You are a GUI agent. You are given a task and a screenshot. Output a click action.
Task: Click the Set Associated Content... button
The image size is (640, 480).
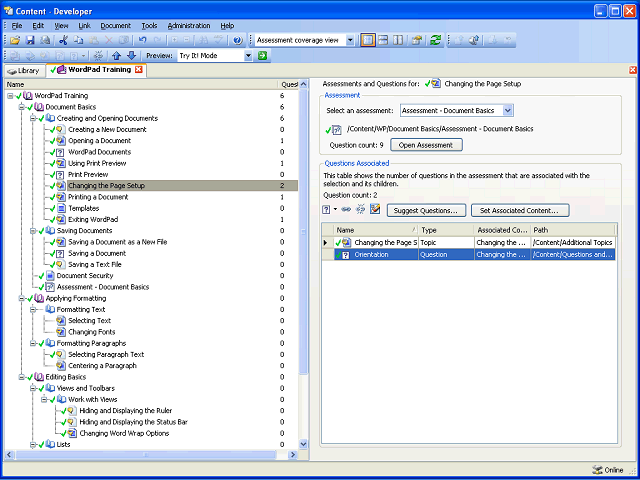520,211
